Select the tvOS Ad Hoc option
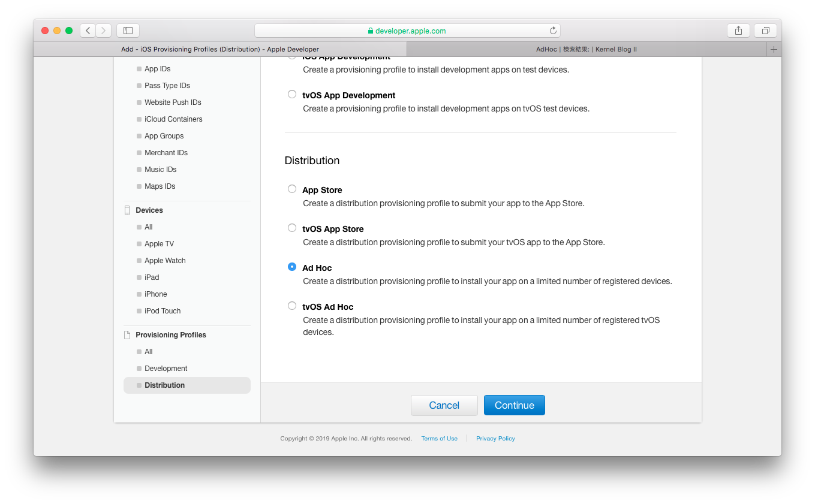 pyautogui.click(x=292, y=306)
